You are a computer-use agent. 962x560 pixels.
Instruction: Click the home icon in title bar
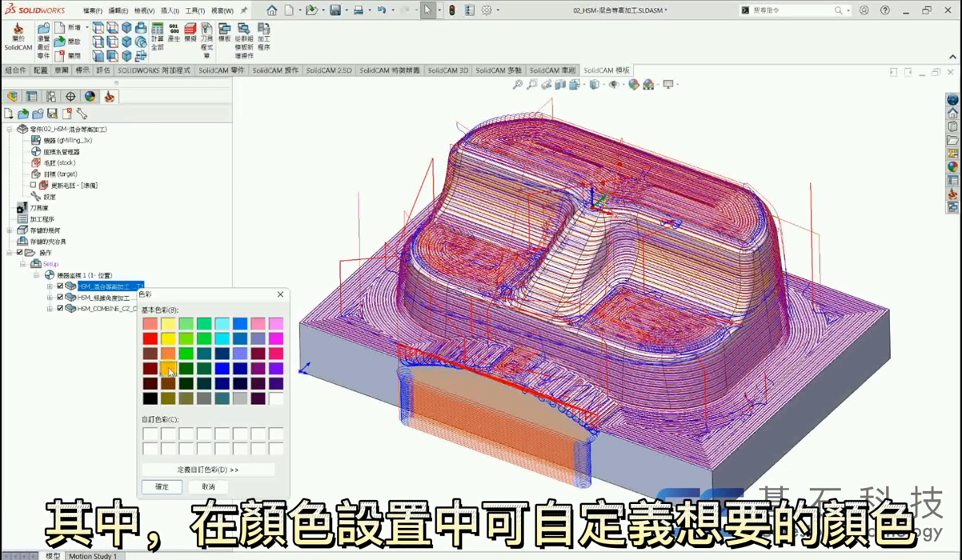tap(272, 10)
